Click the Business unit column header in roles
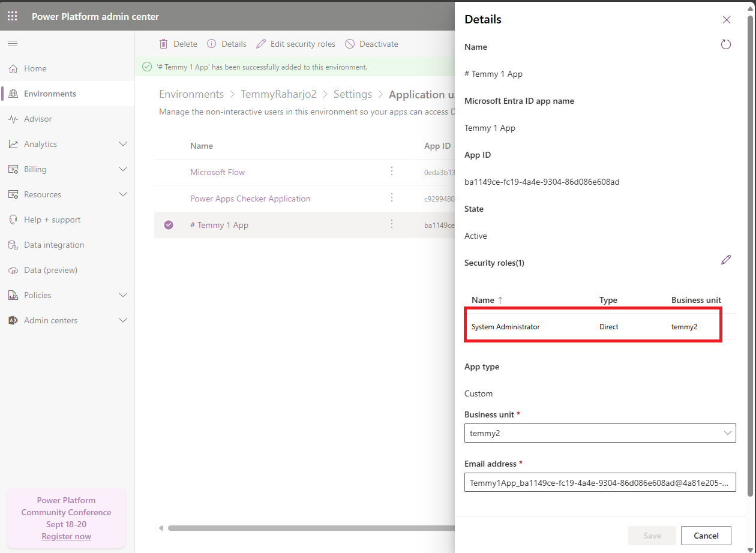756x553 pixels. click(696, 300)
